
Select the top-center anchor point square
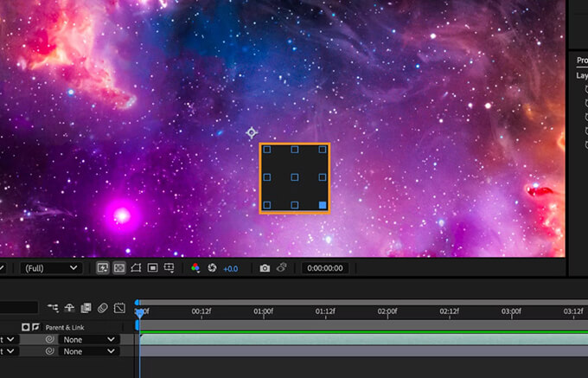pyautogui.click(x=295, y=150)
